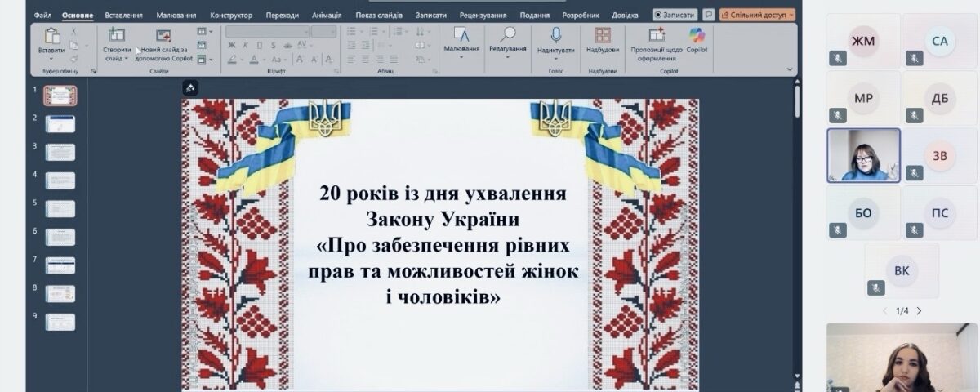Click the font color A button
This screenshot has height=392, width=980.
coord(254,60)
